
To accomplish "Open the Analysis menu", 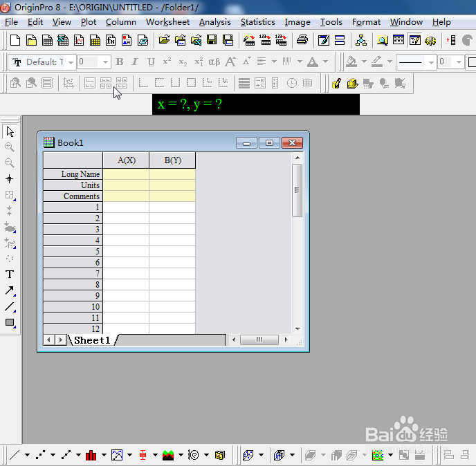I will 215,22.
